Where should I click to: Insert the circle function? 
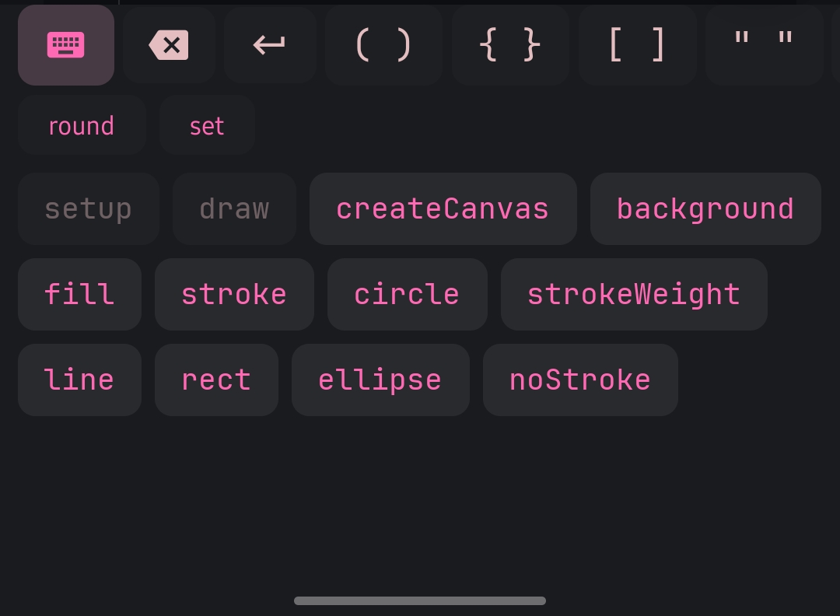tap(407, 295)
